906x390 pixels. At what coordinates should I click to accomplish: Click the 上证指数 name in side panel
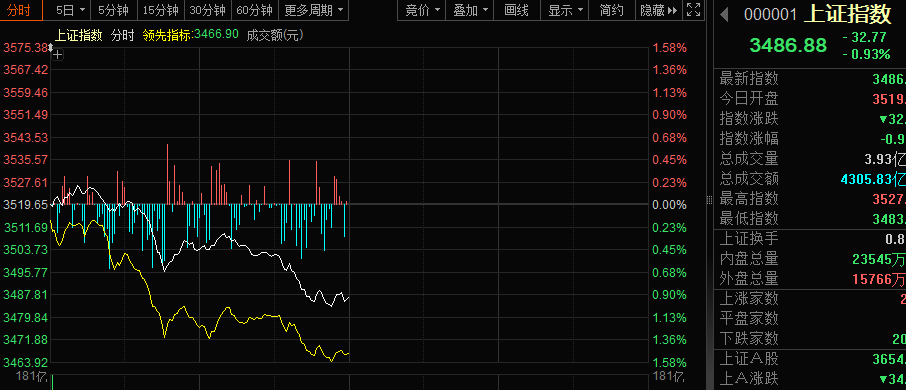(848, 13)
